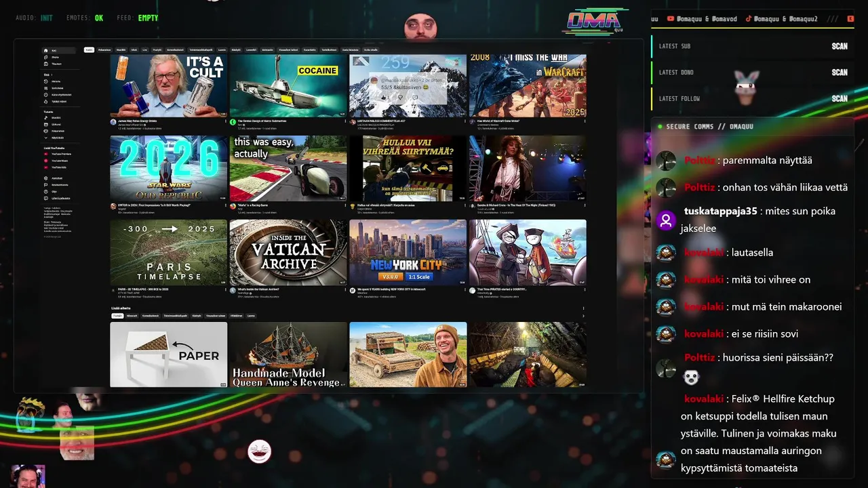Expand the Sinä (You) section chevron
Viewport: 868px width, 488px height.
[52, 75]
